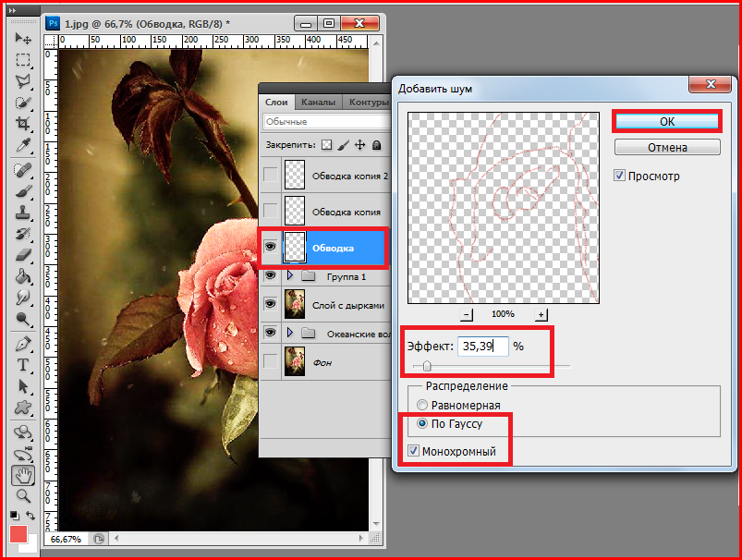
Task: Select the Rectangular Marquee tool
Action: [23, 60]
